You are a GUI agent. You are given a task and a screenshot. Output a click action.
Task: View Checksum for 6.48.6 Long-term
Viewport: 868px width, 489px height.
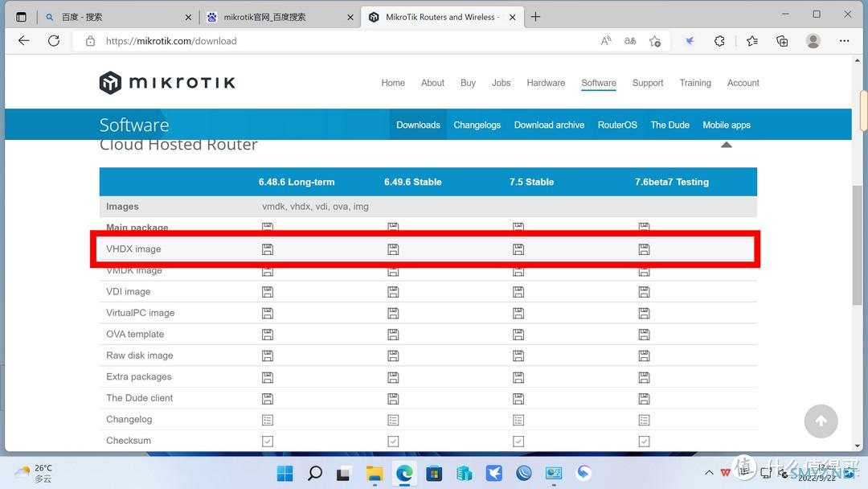pyautogui.click(x=268, y=441)
